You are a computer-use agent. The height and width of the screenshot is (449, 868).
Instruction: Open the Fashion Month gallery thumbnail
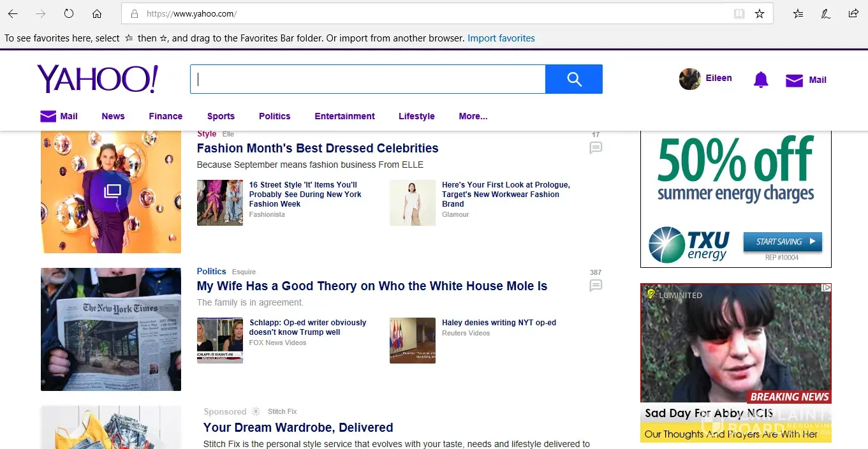(x=111, y=191)
